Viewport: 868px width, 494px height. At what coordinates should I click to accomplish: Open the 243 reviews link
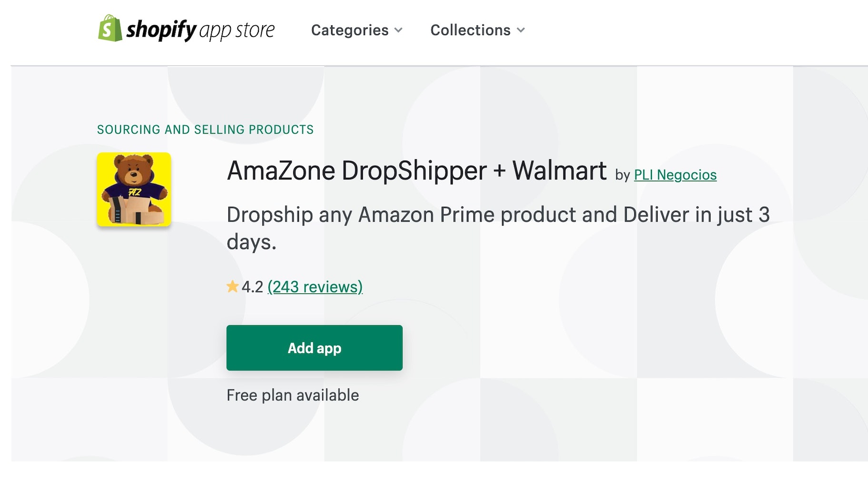click(315, 286)
